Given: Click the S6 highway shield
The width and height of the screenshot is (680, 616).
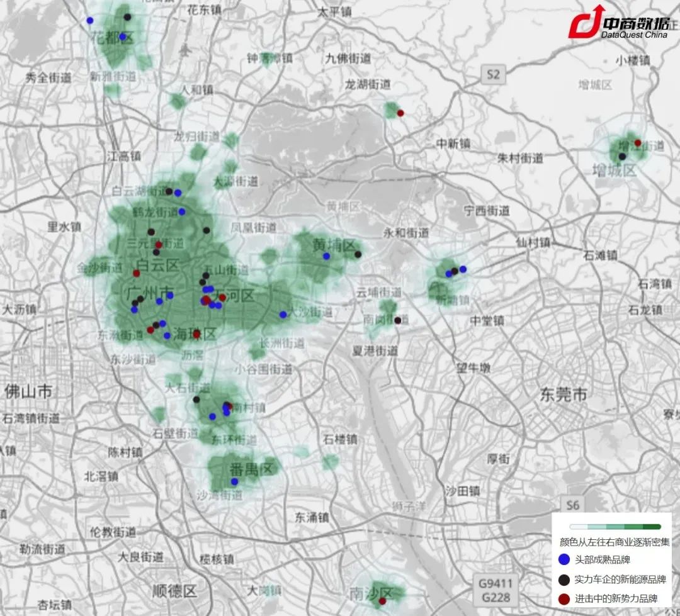Looking at the screenshot, I should click(x=572, y=505).
